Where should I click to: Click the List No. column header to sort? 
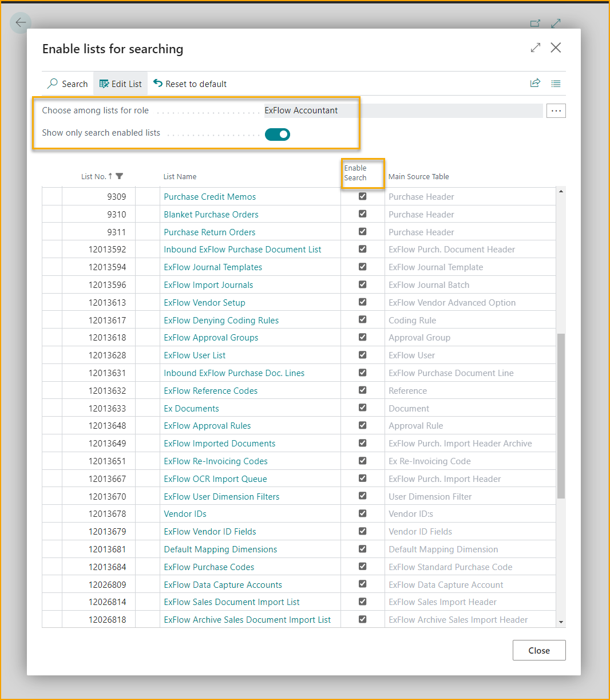coord(94,176)
